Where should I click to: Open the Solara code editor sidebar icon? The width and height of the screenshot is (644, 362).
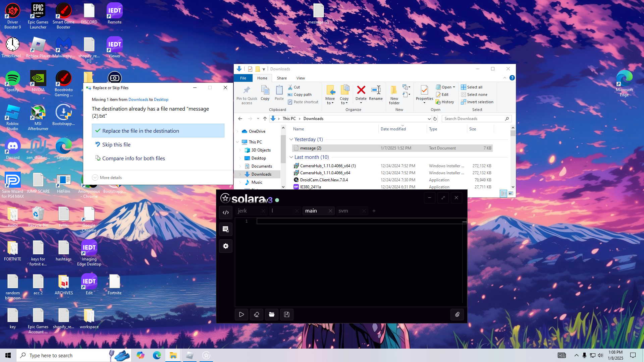226,212
